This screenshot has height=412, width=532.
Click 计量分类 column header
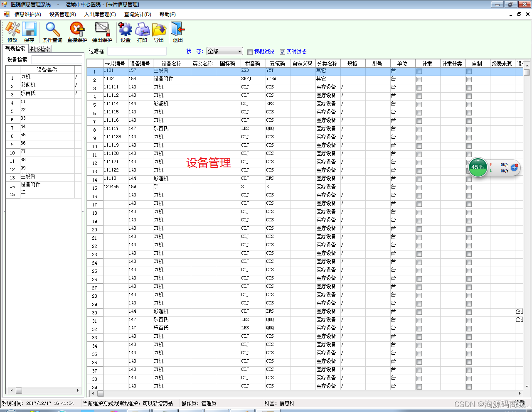coord(453,64)
